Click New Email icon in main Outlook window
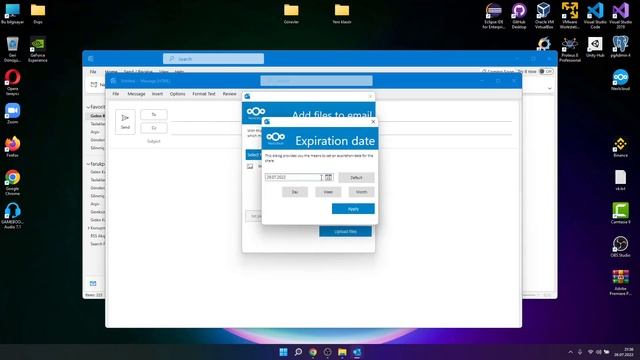Screen dimensions: 640x360 [x=94, y=84]
